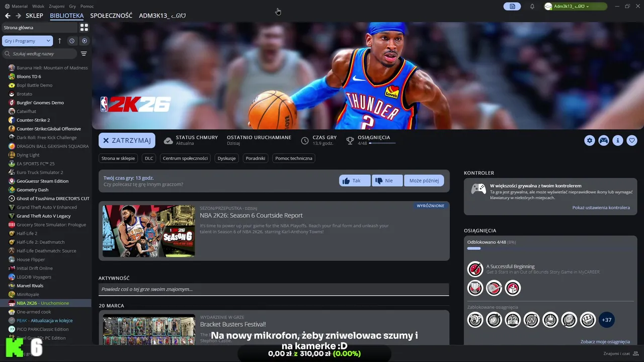This screenshot has height=362, width=644.
Task: Open notifications bell icon
Action: click(532, 7)
